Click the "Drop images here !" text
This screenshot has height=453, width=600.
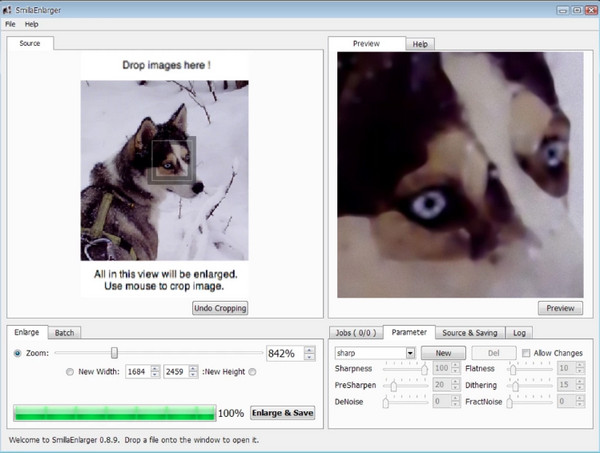166,65
